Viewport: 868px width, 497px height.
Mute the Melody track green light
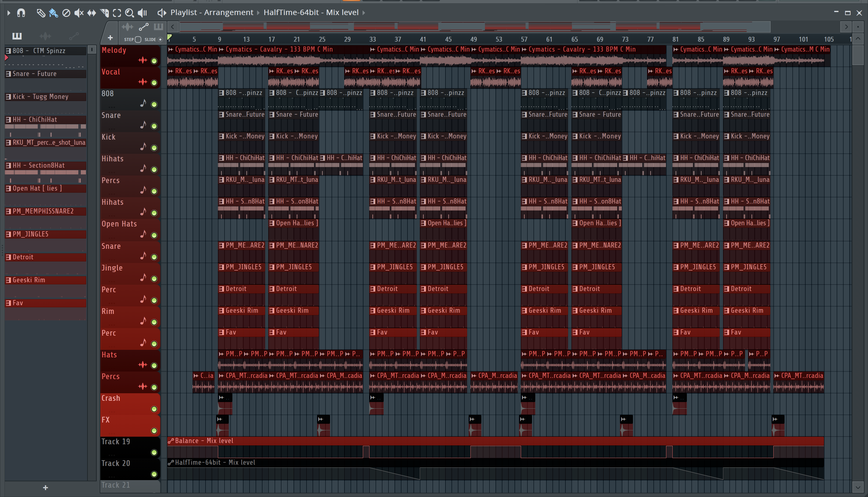[x=154, y=61]
